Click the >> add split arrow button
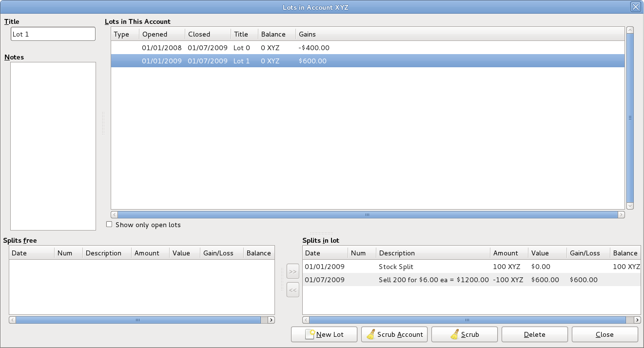This screenshot has width=644, height=348. [293, 271]
